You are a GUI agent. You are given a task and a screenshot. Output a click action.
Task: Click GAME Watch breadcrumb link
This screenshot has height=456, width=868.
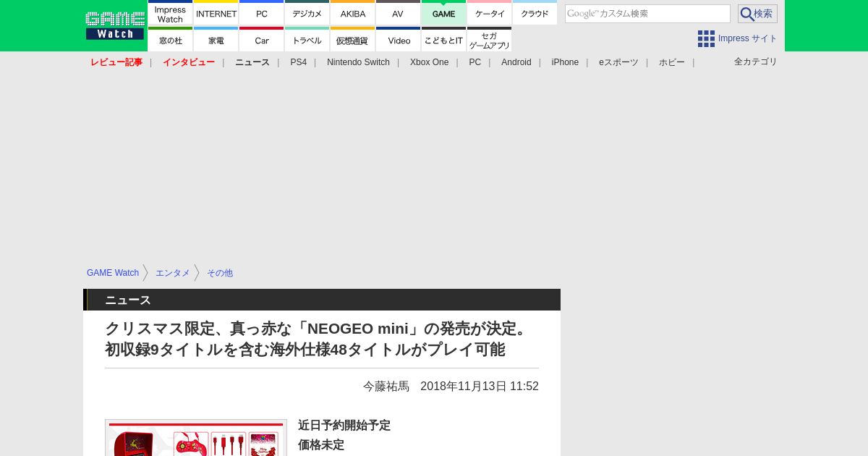[x=113, y=273]
